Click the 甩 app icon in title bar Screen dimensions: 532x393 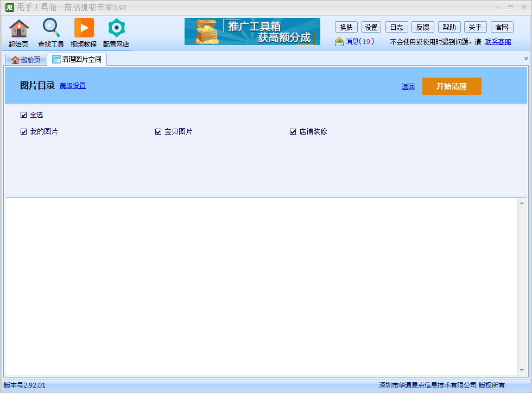click(10, 7)
